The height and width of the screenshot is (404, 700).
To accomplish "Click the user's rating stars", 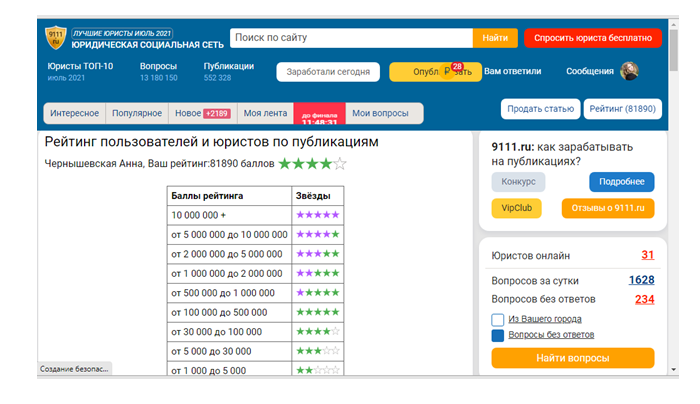I will (312, 163).
